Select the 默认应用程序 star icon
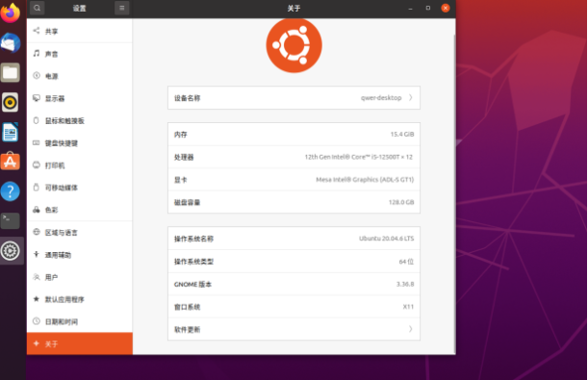The image size is (588, 380). 36,299
